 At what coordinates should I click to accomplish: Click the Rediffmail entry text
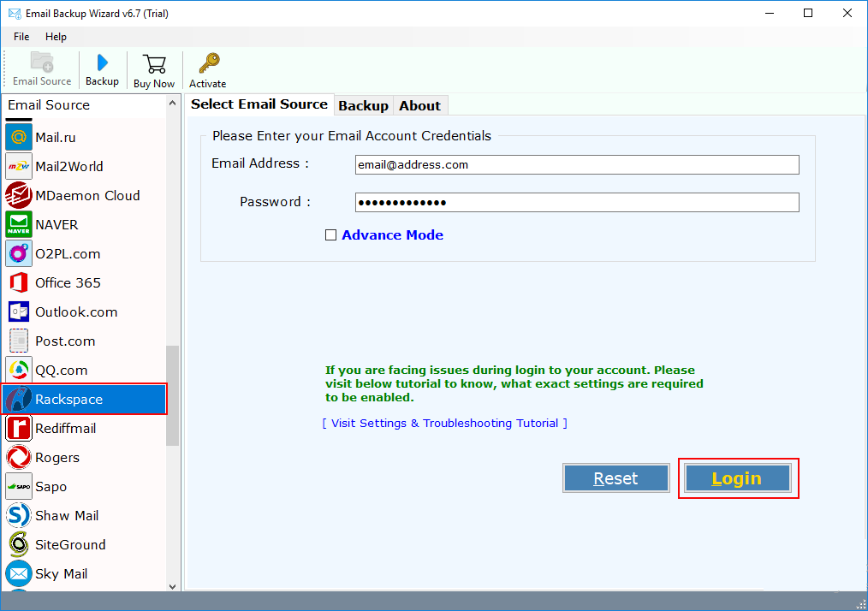click(x=65, y=429)
